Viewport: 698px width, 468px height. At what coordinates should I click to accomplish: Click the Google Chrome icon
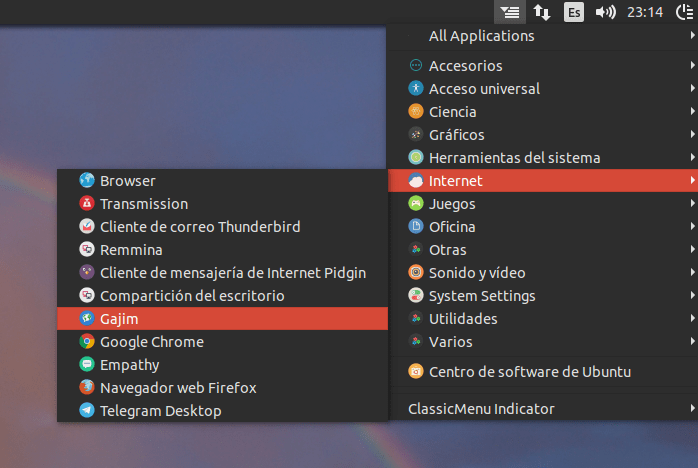click(87, 342)
